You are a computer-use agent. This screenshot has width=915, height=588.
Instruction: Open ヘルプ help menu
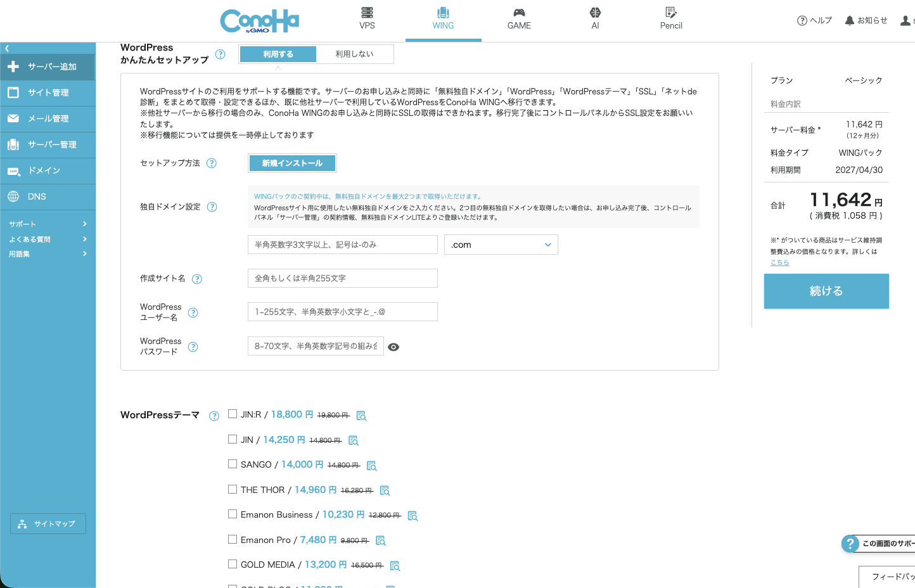[x=814, y=20]
